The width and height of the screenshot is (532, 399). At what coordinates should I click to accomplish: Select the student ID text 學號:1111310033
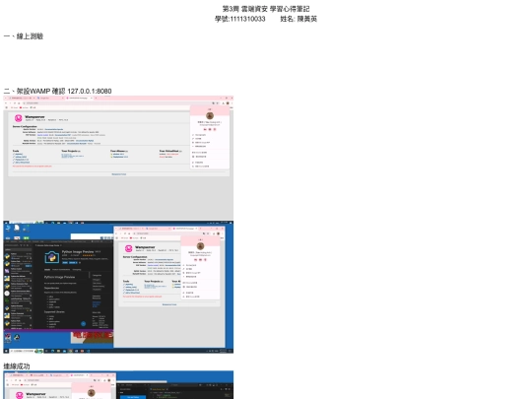tap(239, 19)
